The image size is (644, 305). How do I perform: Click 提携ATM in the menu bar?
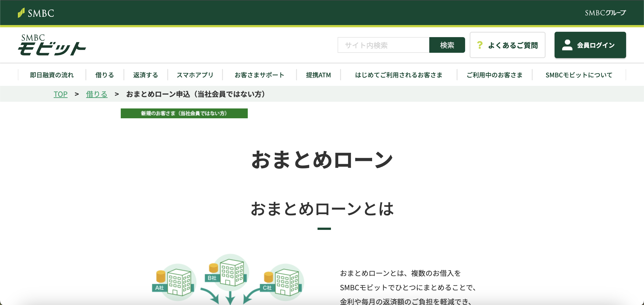pyautogui.click(x=318, y=75)
